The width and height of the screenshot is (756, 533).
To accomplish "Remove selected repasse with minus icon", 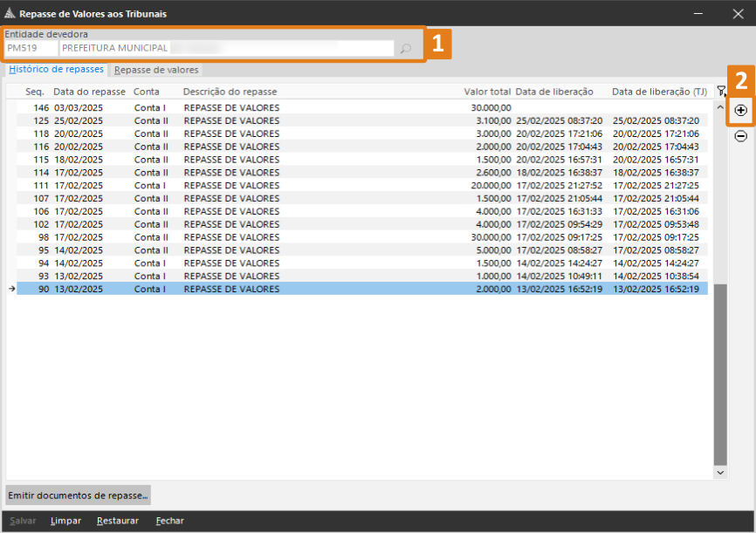I will tap(740, 136).
